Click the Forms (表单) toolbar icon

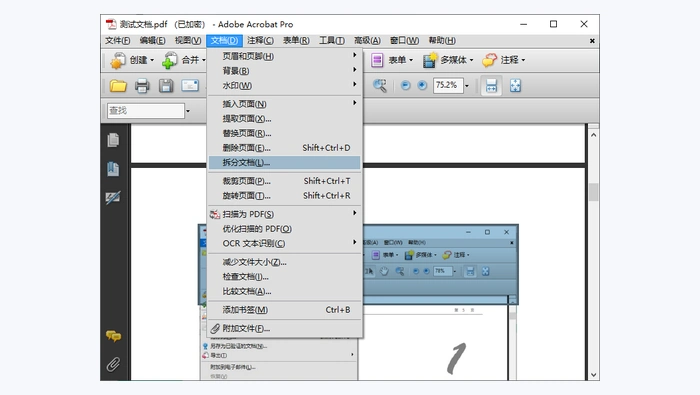pos(377,60)
